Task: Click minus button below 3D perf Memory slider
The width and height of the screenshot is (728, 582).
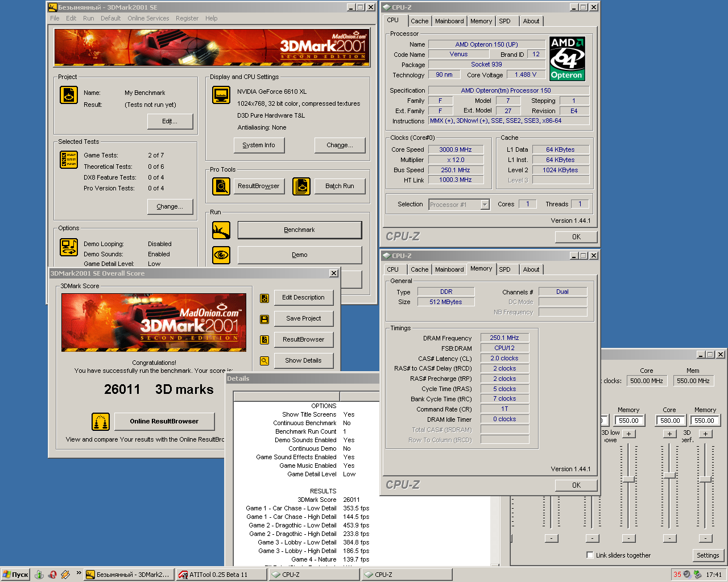Action: pyautogui.click(x=705, y=538)
